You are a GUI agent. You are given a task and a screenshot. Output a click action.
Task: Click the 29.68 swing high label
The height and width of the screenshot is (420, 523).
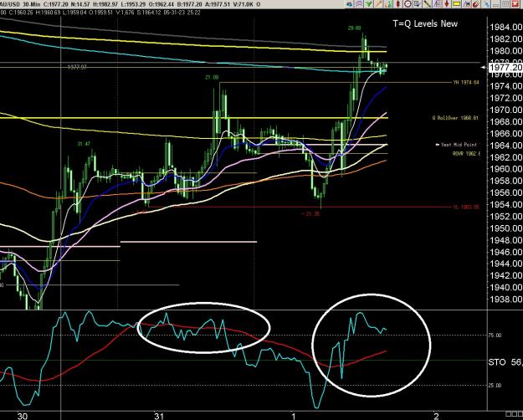pyautogui.click(x=354, y=28)
